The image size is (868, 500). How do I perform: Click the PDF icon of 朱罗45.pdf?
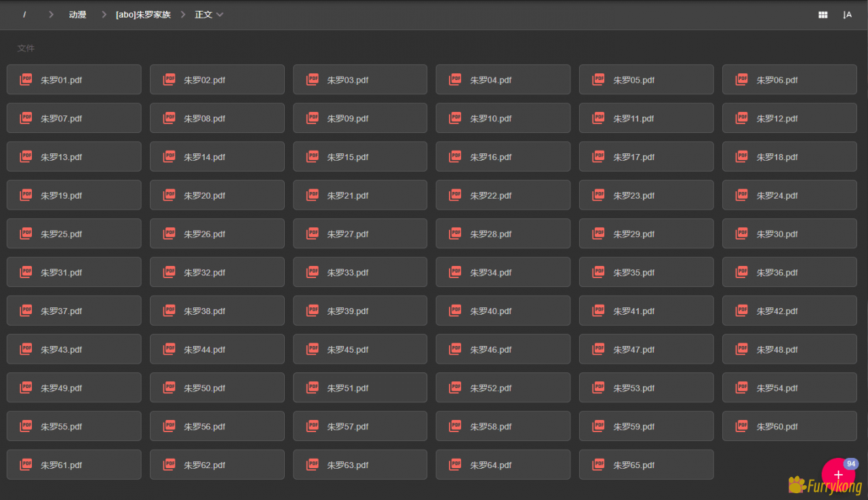click(312, 349)
